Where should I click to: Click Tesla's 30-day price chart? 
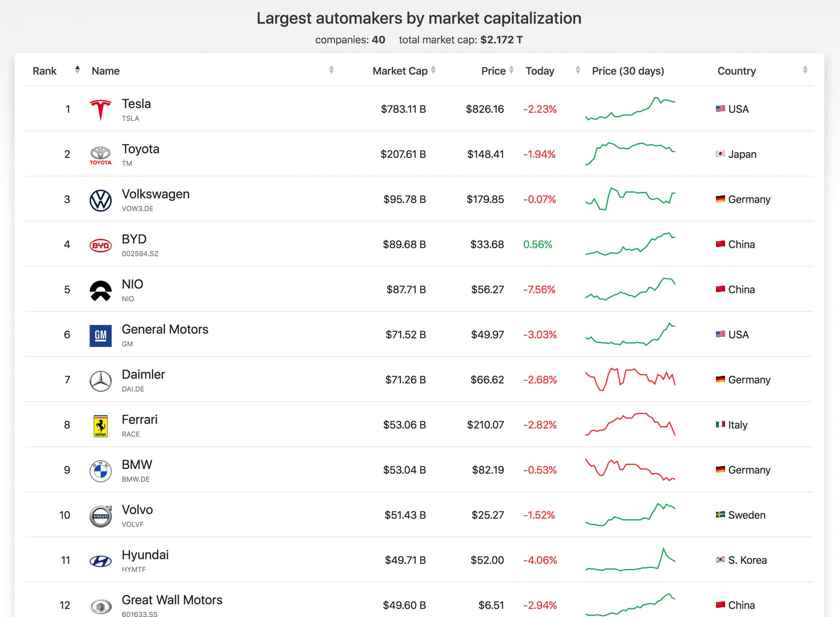coord(630,109)
